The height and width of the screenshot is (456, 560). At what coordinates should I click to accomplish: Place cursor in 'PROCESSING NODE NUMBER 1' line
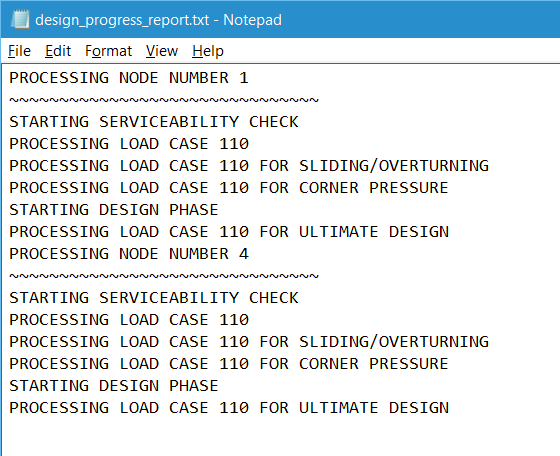click(129, 78)
